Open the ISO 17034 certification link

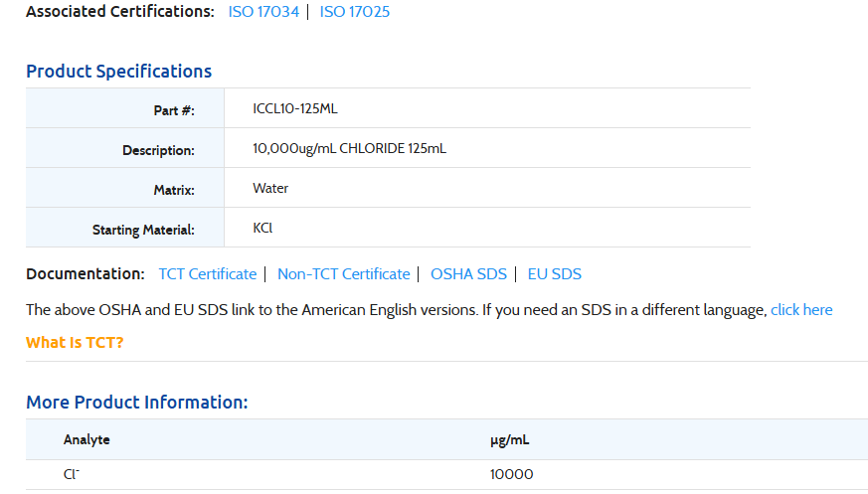(x=263, y=12)
